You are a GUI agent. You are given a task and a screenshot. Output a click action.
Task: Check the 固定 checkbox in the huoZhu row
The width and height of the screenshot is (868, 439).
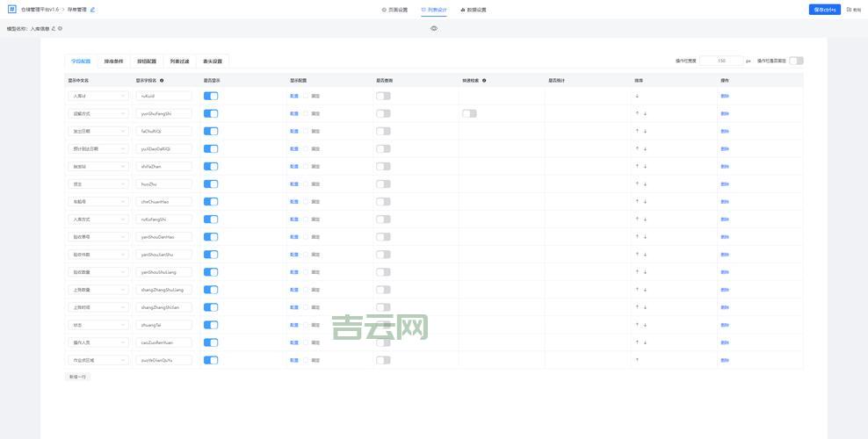[x=307, y=184]
